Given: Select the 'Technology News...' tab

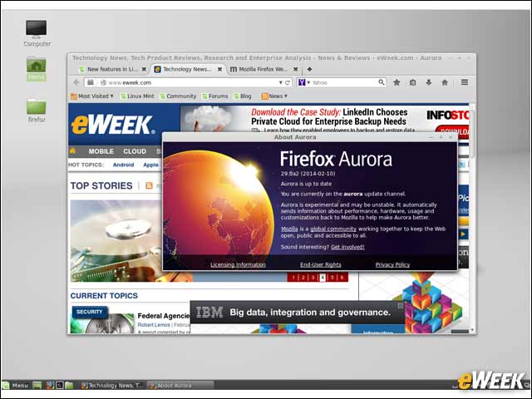Looking at the screenshot, I should click(x=189, y=69).
